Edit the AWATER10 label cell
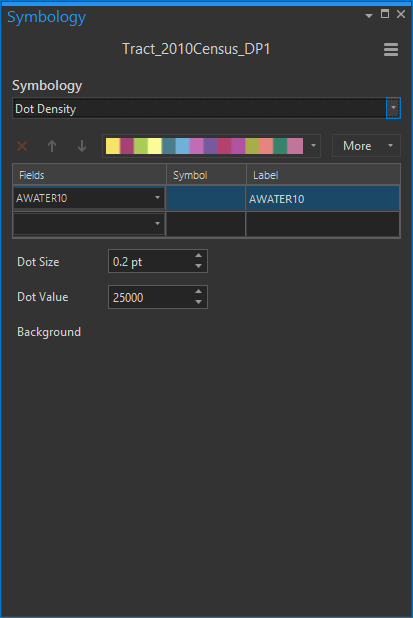The width and height of the screenshot is (413, 618). 323,198
